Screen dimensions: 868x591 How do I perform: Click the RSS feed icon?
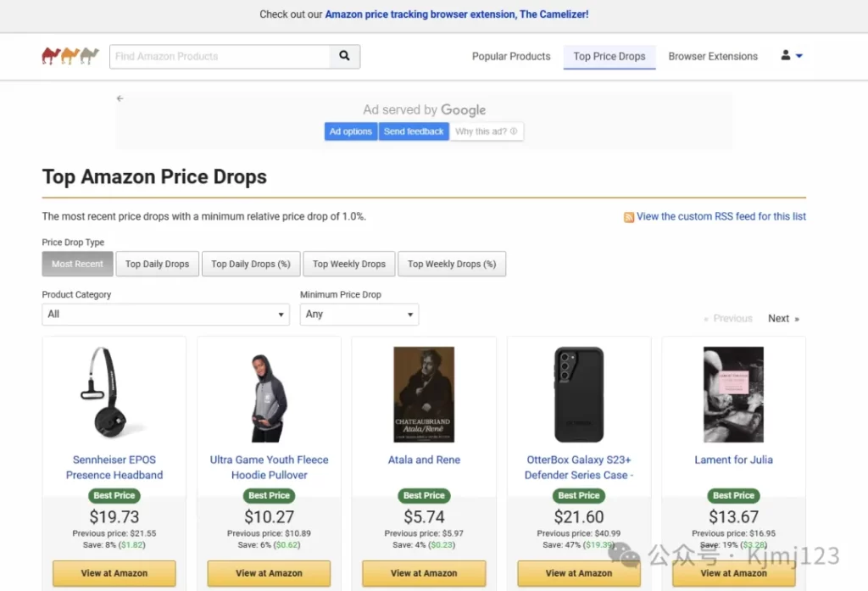(629, 217)
